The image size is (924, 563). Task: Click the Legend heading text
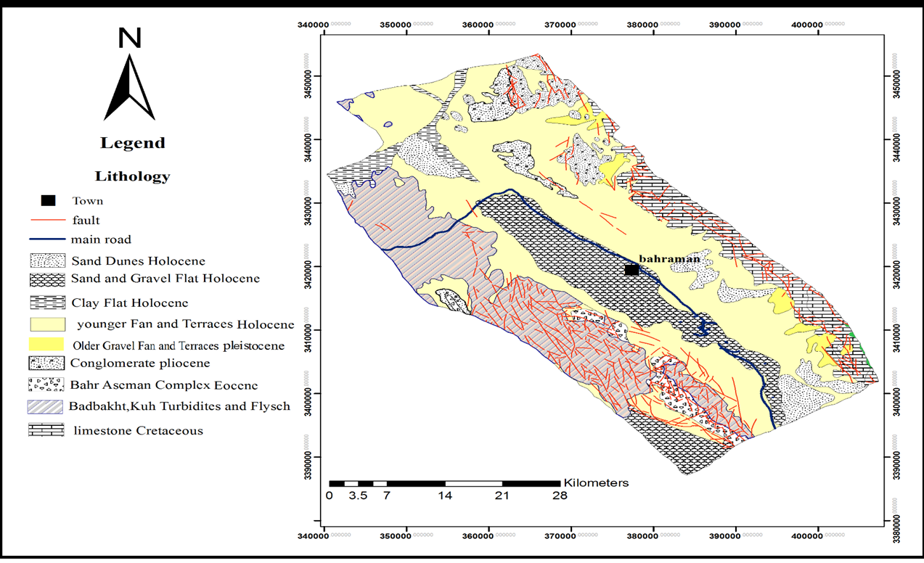(132, 144)
